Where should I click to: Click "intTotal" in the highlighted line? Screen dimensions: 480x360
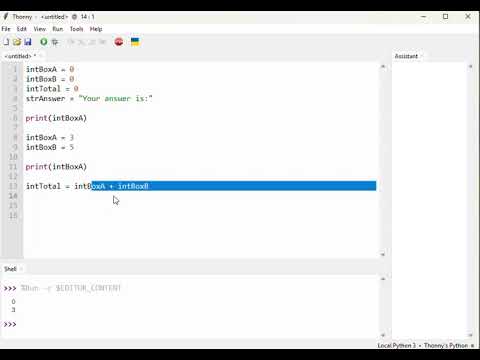coord(43,186)
